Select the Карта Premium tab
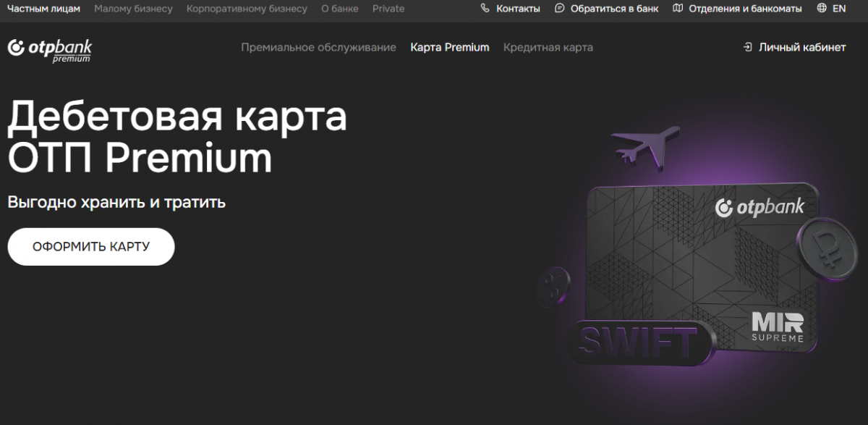 449,48
